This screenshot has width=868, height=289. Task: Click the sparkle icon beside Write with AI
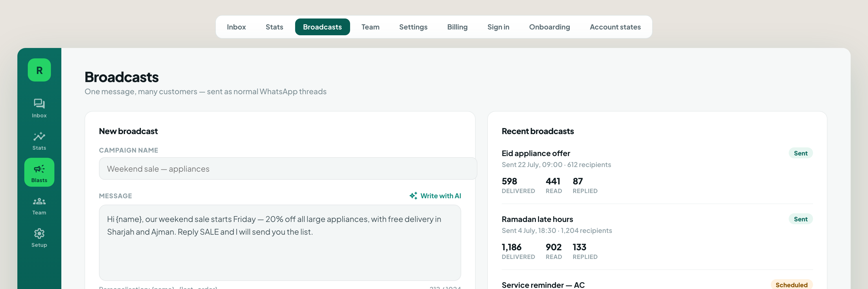(x=413, y=196)
